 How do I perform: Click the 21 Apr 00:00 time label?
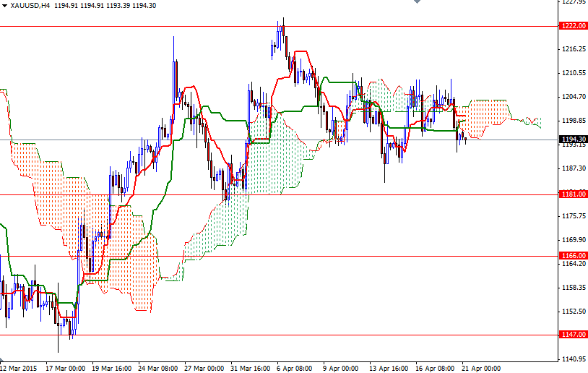point(482,367)
